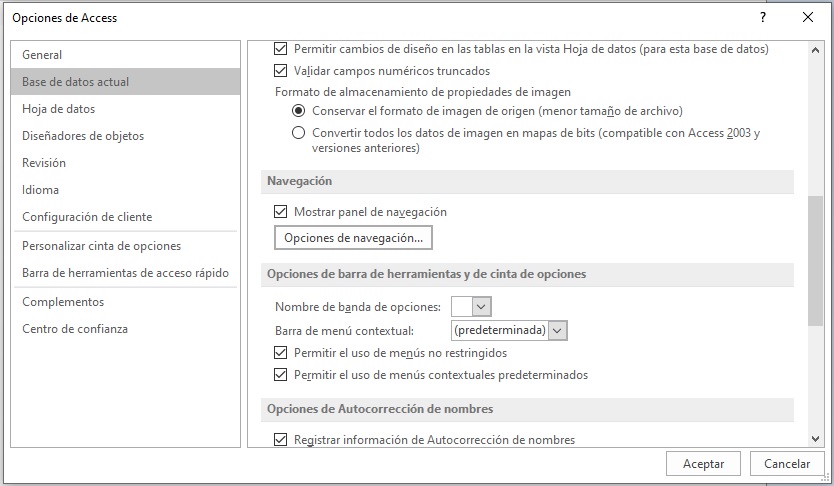Open Centro de confianza settings
834x486 pixels.
point(126,329)
